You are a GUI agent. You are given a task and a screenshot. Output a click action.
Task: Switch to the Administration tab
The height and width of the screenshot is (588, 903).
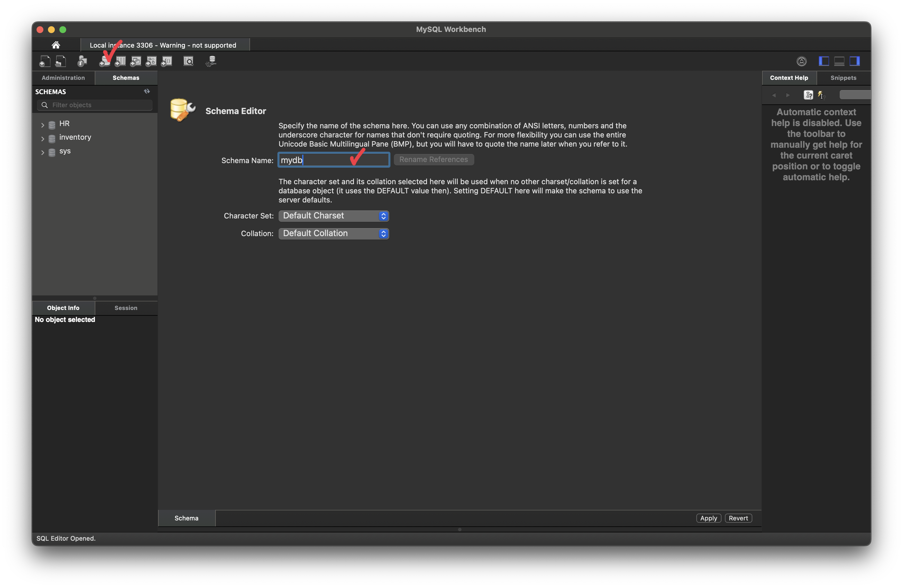63,78
